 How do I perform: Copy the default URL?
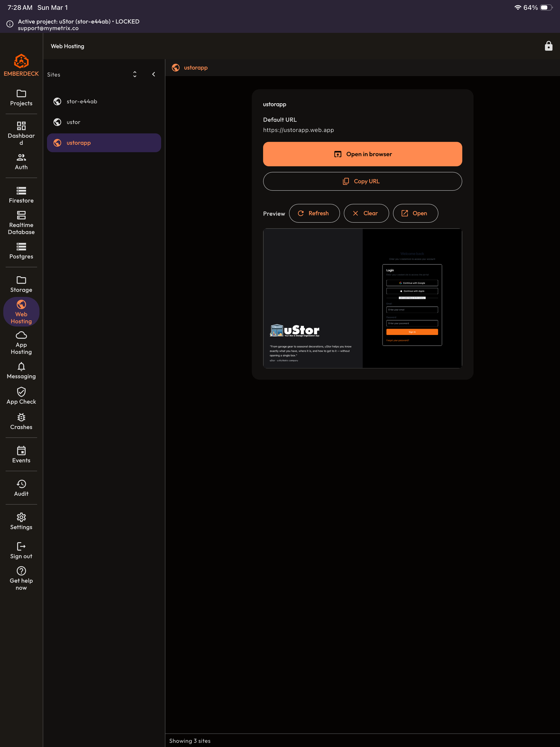point(363,181)
